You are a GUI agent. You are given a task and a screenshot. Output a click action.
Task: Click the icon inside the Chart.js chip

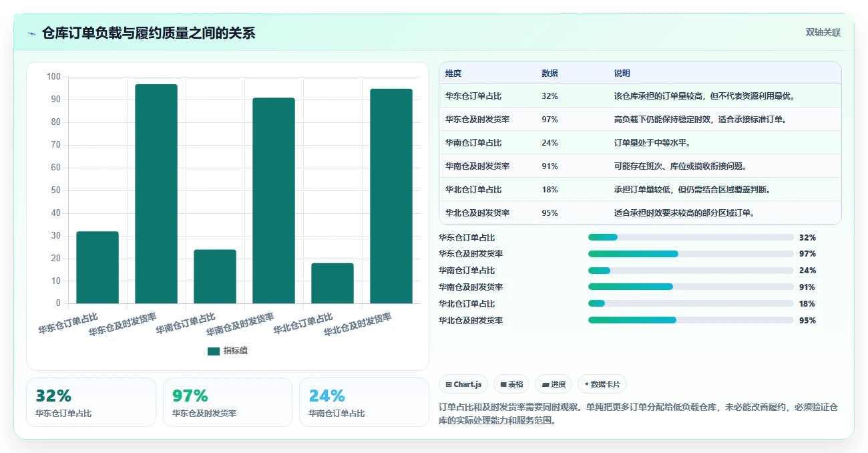tap(449, 385)
